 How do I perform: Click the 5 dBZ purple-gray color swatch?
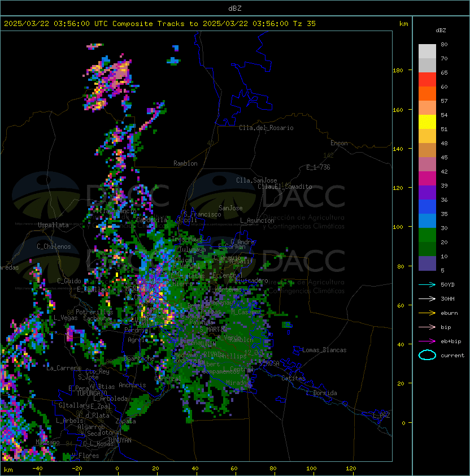[x=427, y=263]
